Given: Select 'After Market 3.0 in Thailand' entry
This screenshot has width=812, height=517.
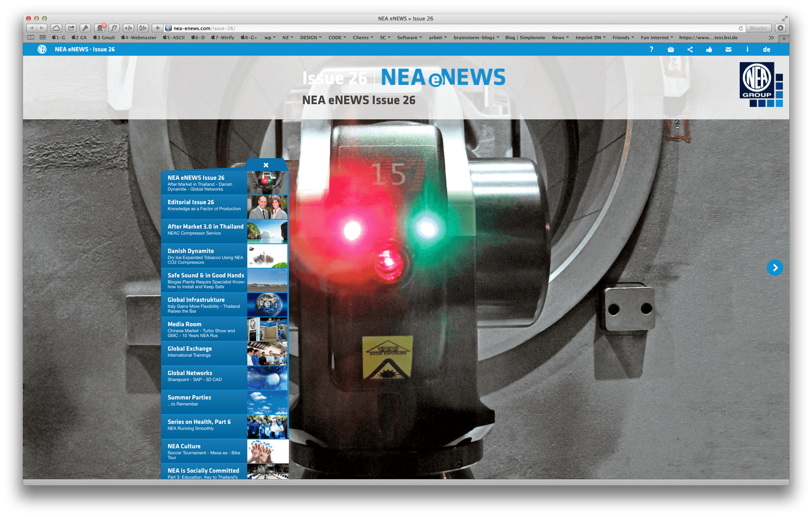Looking at the screenshot, I should (225, 231).
